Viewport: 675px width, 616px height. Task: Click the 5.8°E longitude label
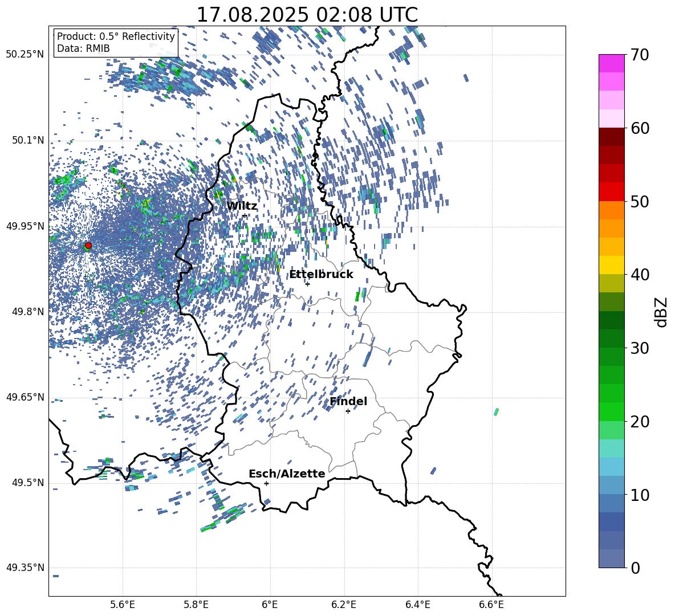pos(196,605)
